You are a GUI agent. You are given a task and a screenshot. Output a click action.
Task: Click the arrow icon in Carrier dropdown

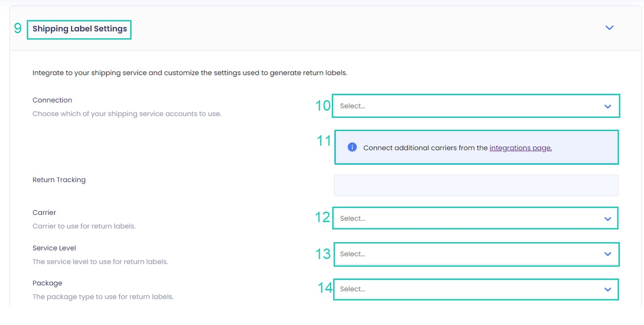click(x=607, y=219)
